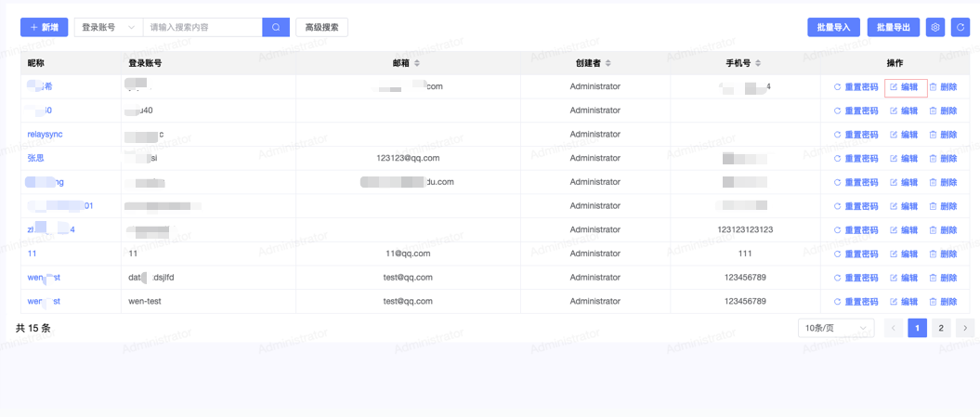Image resolution: width=980 pixels, height=417 pixels.
Task: Edit the 张思 user row
Action: (x=904, y=158)
